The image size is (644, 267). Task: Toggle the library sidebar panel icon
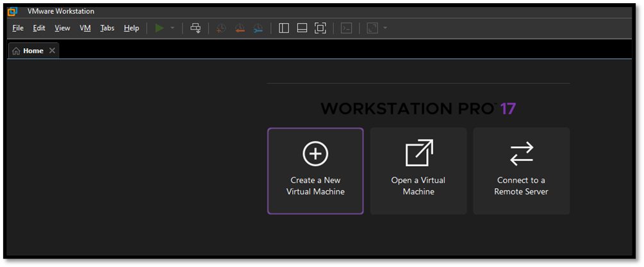[284, 28]
